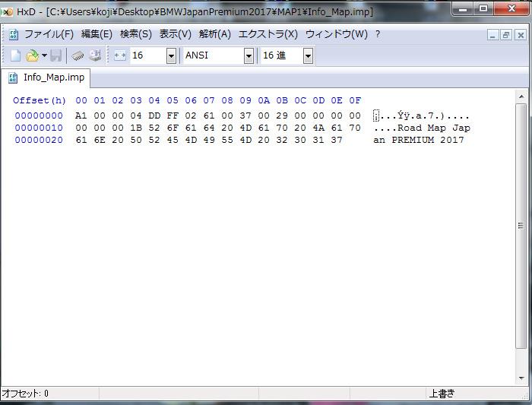The height and width of the screenshot is (405, 532).
Task: Click the 0F column header
Action: 355,100
